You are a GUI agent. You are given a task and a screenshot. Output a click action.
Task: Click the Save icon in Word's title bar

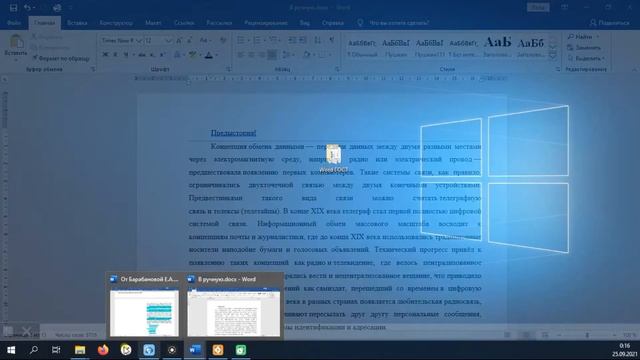pos(13,8)
